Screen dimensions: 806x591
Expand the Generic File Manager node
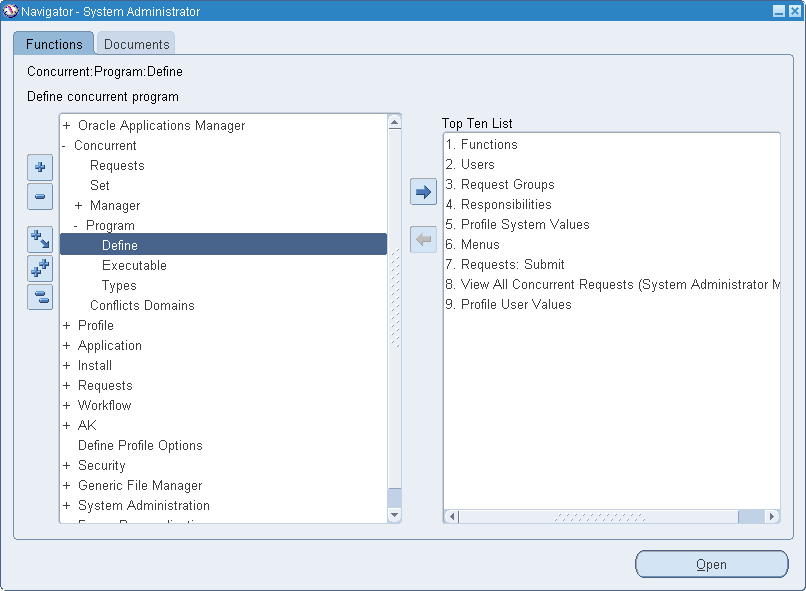coord(66,486)
